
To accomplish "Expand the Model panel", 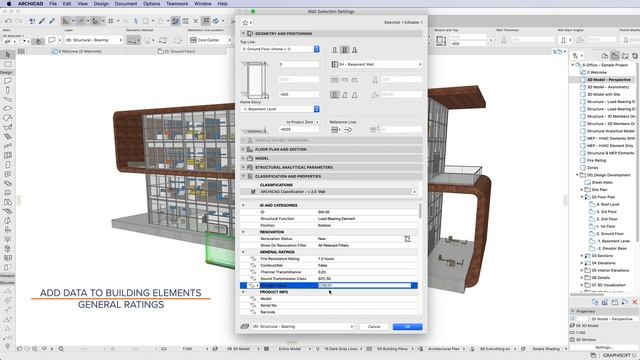I will click(243, 158).
